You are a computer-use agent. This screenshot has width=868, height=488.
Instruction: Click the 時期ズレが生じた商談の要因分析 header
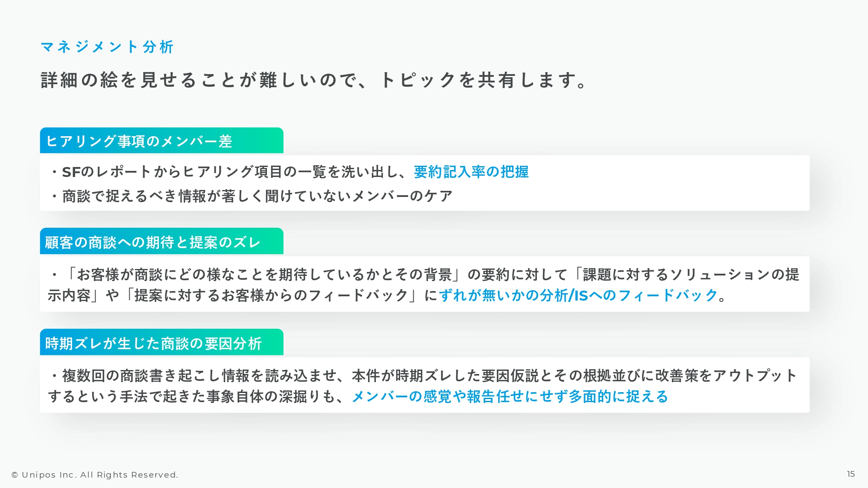point(153,344)
